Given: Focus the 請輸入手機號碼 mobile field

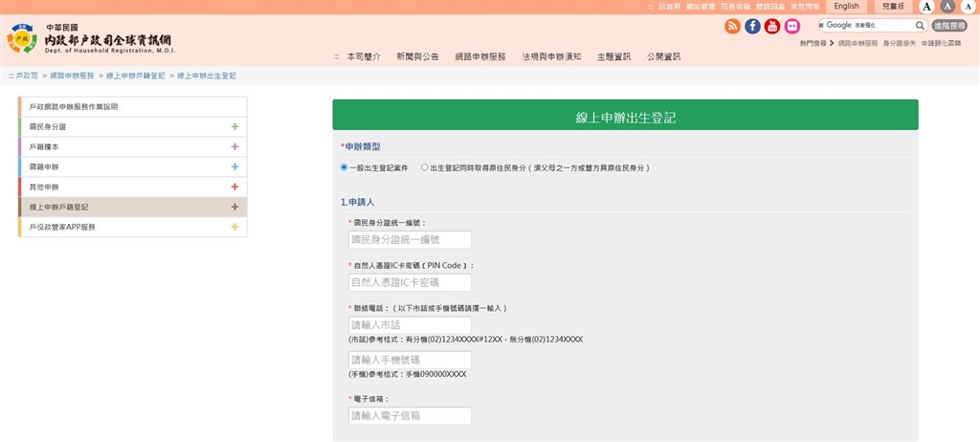Looking at the screenshot, I should pos(410,360).
